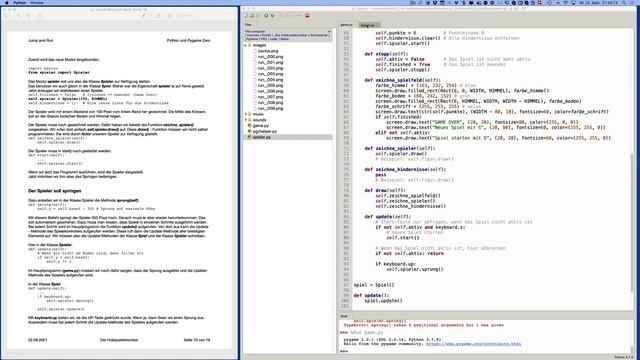Click the shell input prompt line at the bottom

[486, 351]
